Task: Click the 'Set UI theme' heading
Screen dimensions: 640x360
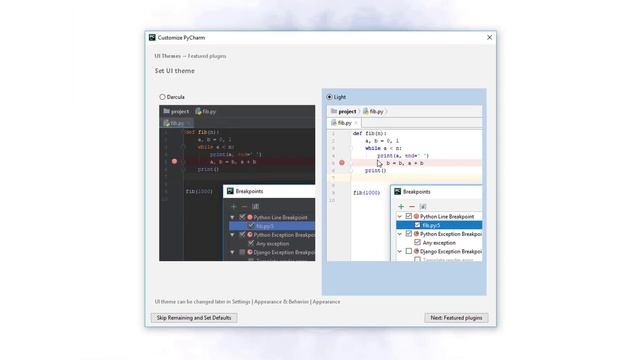Action: (x=175, y=71)
